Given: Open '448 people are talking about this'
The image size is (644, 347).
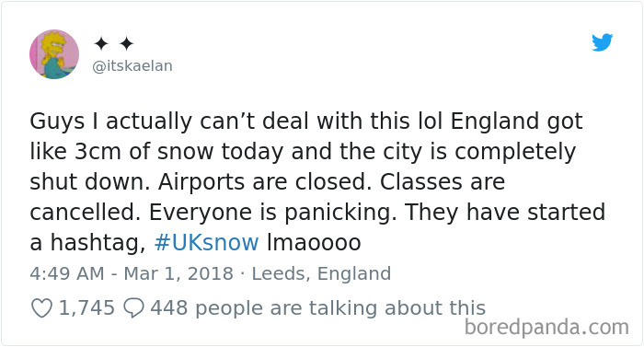Looking at the screenshot, I should [318, 308].
